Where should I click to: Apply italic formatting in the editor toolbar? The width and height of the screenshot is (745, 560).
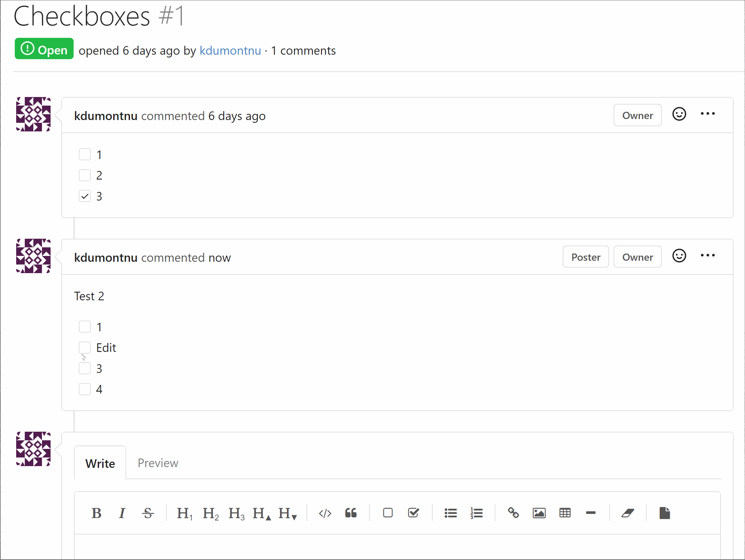(x=122, y=513)
